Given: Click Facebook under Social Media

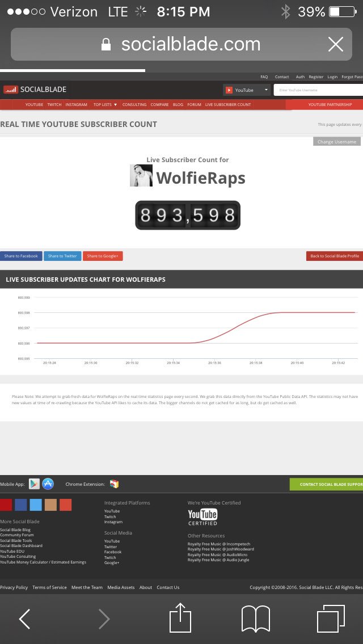Looking at the screenshot, I should (113, 552).
